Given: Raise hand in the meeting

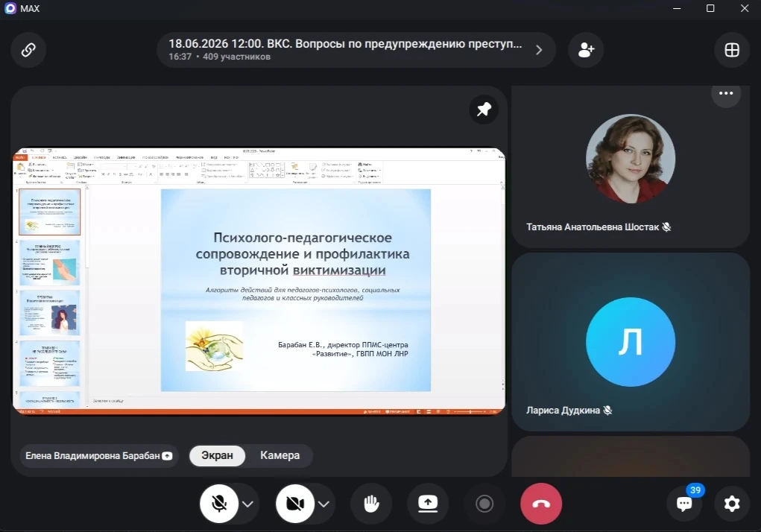Looking at the screenshot, I should 371,504.
